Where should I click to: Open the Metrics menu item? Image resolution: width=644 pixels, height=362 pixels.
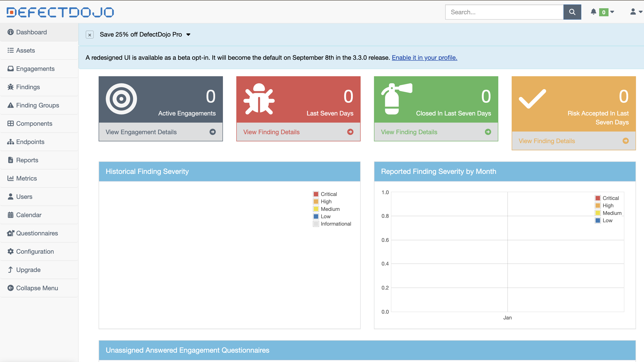click(39, 178)
